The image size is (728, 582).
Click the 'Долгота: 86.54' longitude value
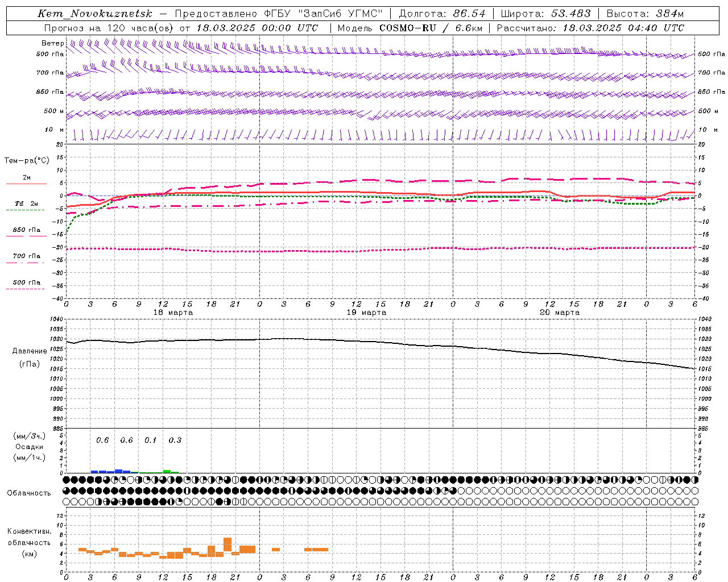442,14
